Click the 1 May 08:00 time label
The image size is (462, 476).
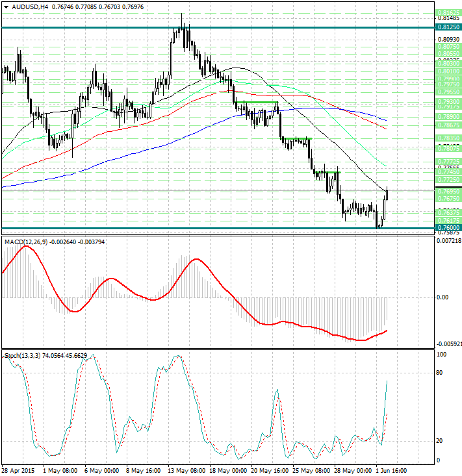[60, 471]
